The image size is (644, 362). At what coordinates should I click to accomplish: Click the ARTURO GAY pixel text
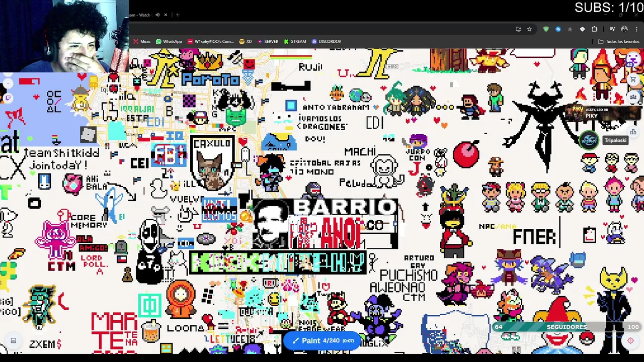pyautogui.click(x=419, y=261)
